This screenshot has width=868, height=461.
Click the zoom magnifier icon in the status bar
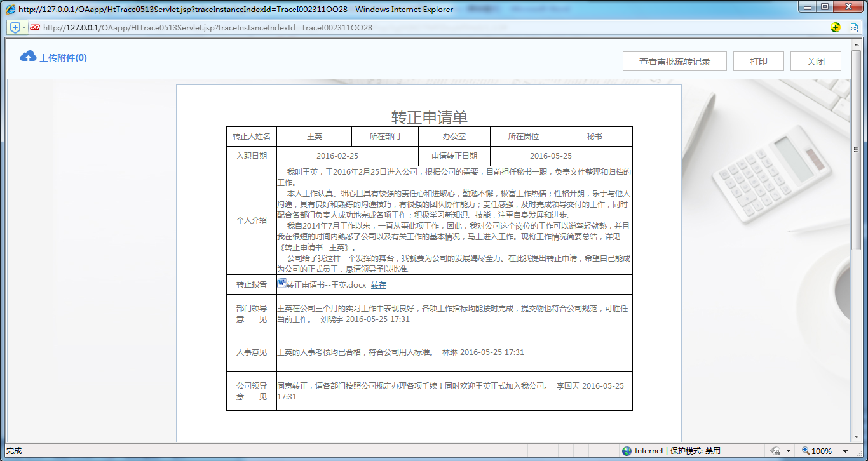[x=804, y=450]
